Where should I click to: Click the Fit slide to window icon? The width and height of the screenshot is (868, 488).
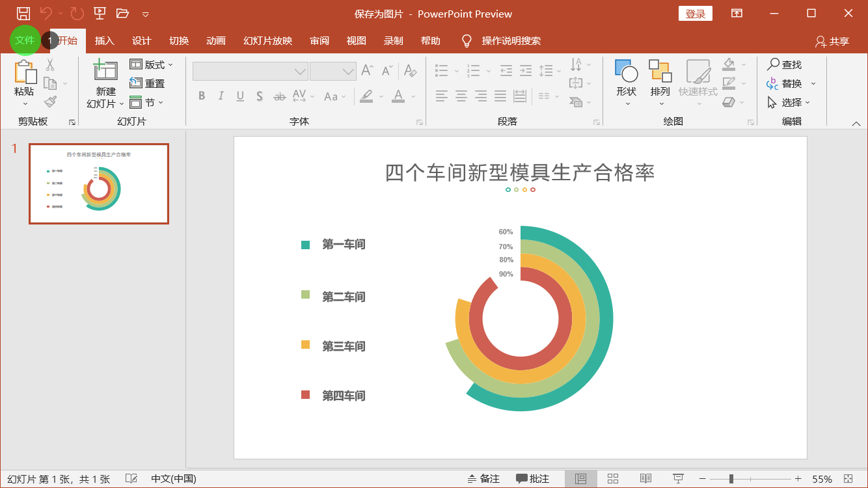click(x=848, y=479)
